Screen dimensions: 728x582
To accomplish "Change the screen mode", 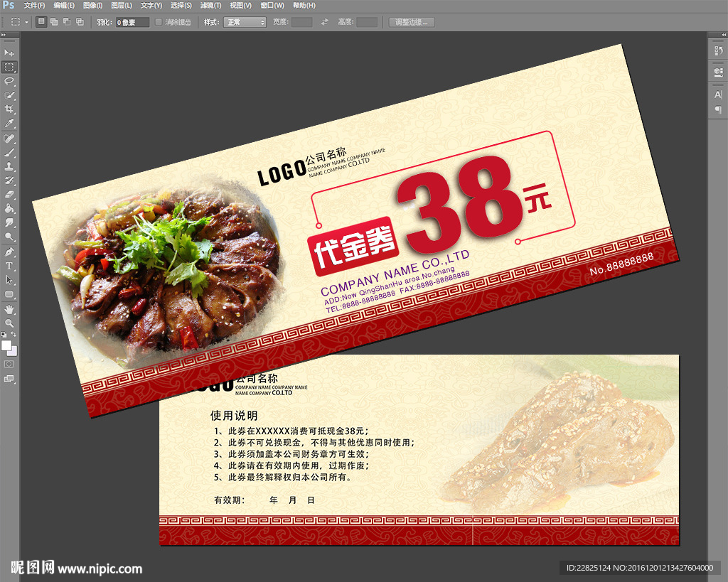I will (x=9, y=379).
